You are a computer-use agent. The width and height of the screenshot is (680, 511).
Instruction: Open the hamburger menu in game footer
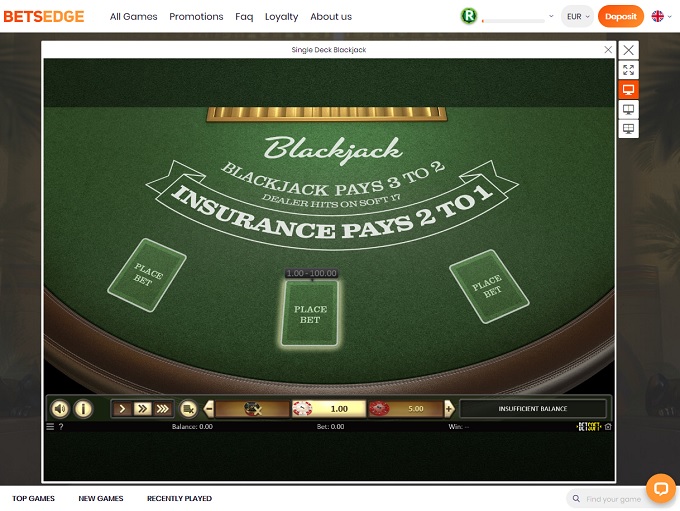point(50,427)
